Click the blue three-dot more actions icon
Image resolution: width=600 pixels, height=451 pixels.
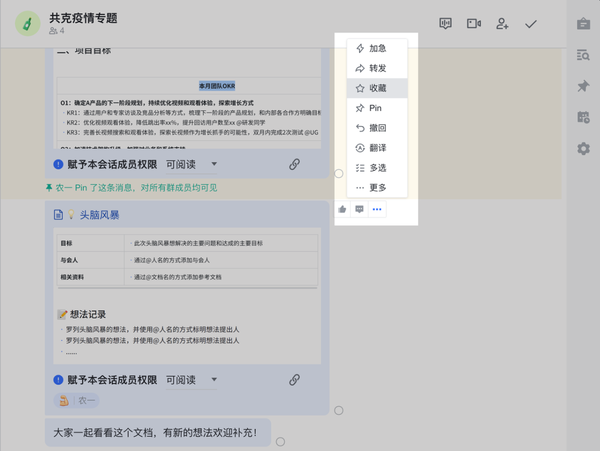(x=377, y=209)
